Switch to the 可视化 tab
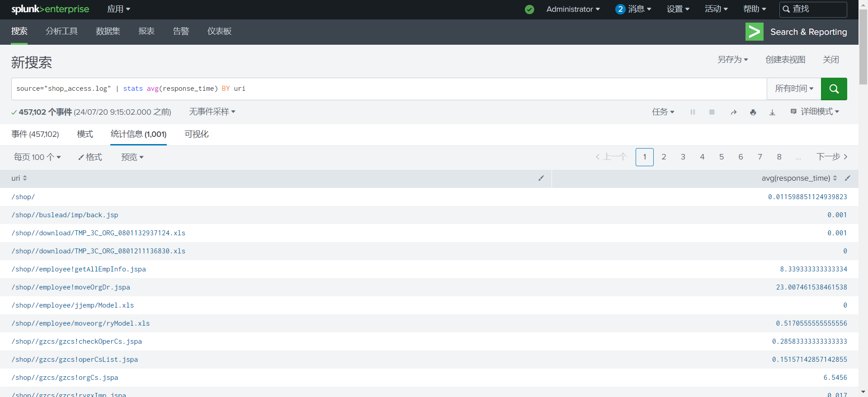The image size is (868, 397). 196,134
